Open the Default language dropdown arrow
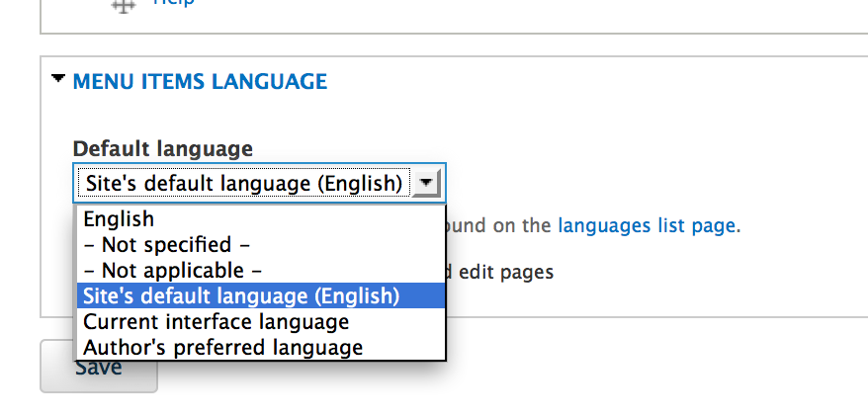This screenshot has width=868, height=417. [426, 183]
